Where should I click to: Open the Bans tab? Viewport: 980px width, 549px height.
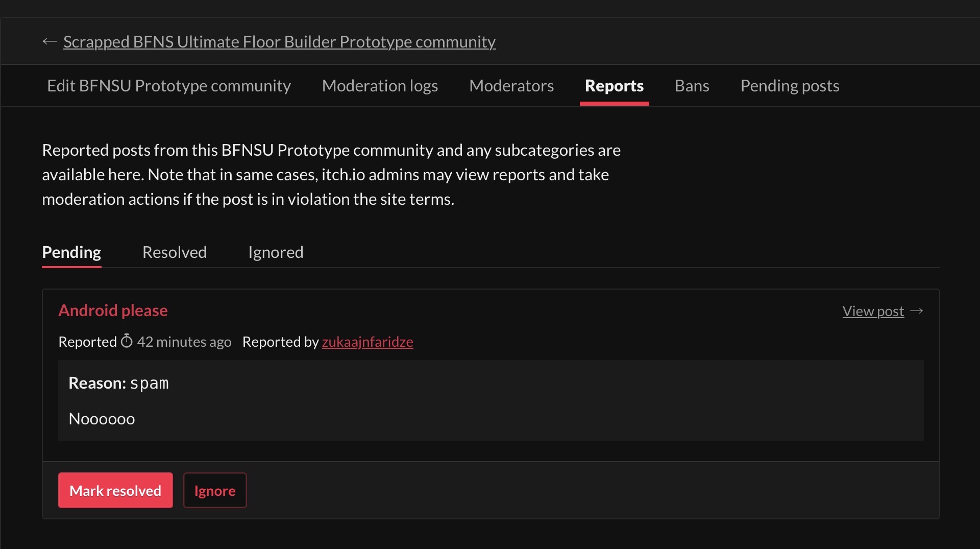(x=692, y=86)
